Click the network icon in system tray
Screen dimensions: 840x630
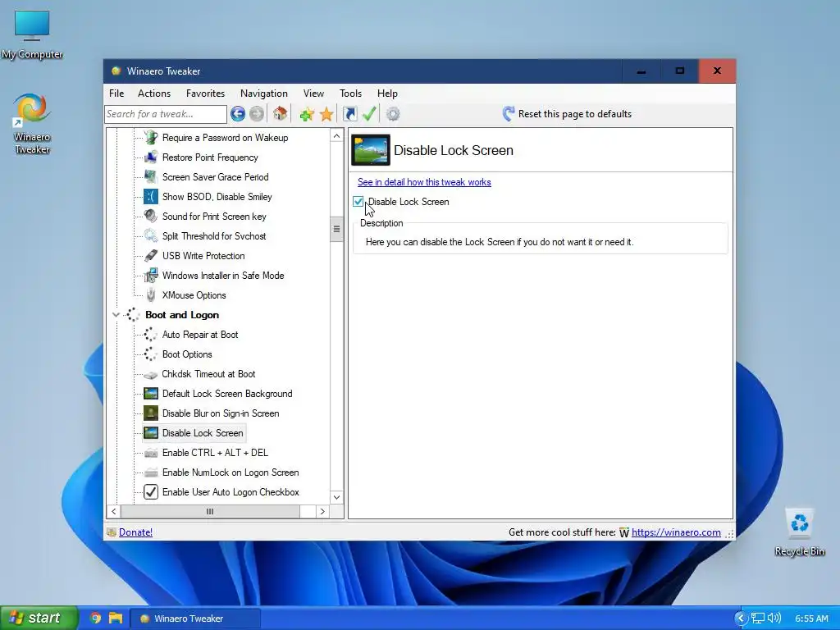pos(757,619)
